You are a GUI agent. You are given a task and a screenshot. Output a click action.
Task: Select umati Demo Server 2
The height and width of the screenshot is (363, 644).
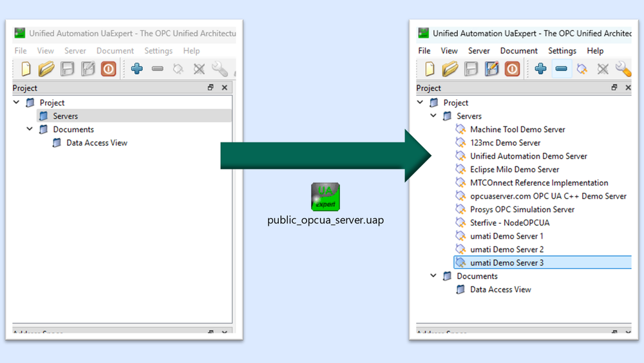507,250
